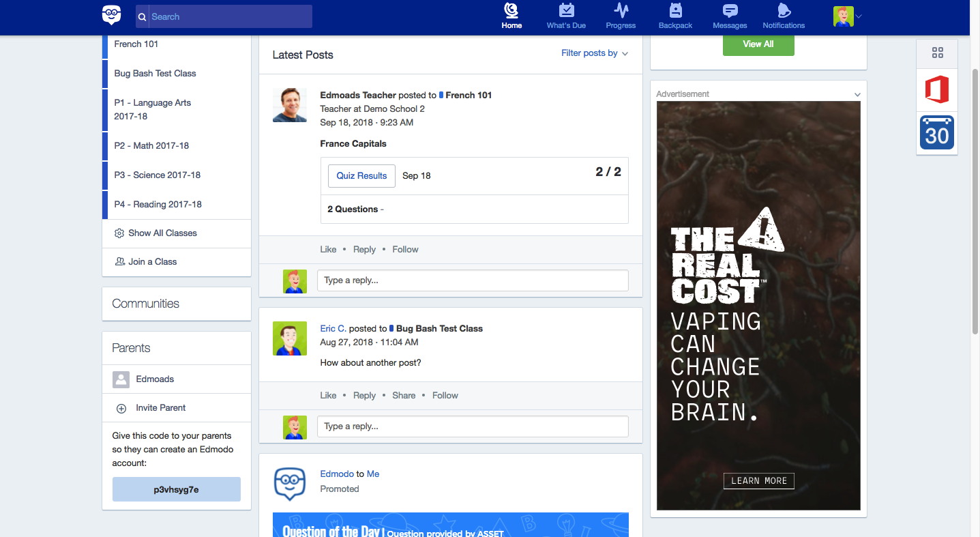Open the Filter posts by dropdown

tap(594, 53)
